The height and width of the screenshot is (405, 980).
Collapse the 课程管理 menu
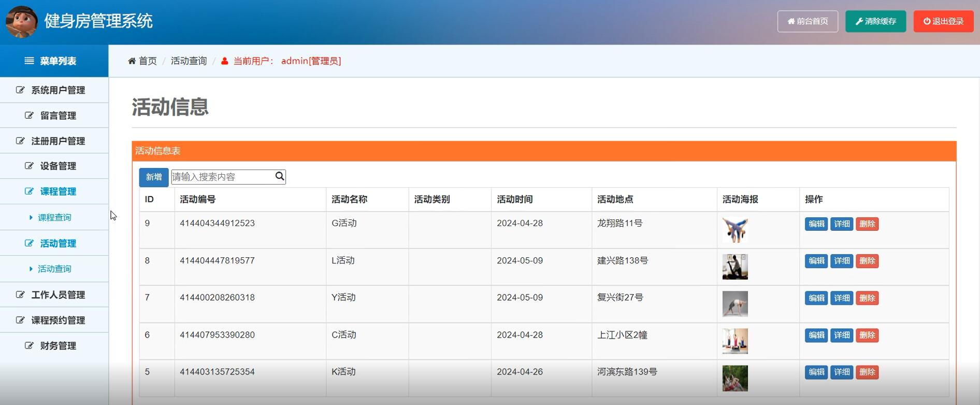pos(54,191)
